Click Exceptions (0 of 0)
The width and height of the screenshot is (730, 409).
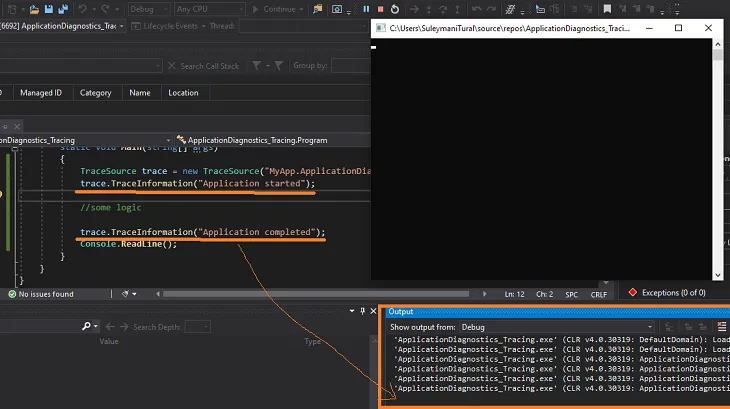[x=673, y=293]
